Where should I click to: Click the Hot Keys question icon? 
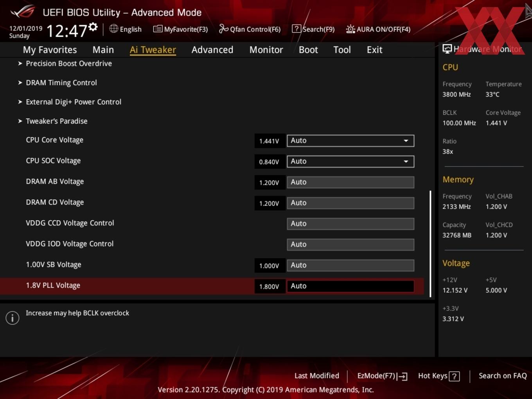(x=454, y=376)
